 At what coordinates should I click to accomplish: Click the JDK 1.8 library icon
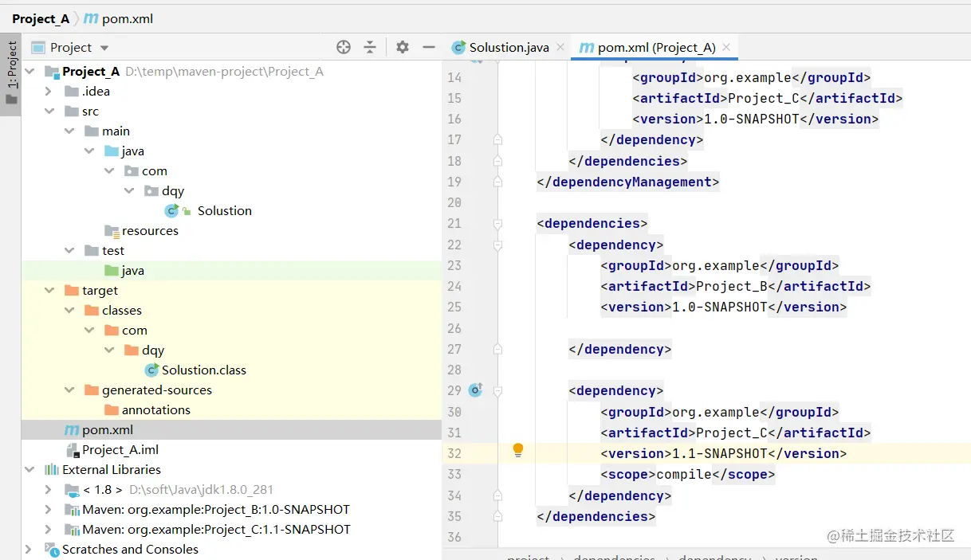tap(71, 489)
